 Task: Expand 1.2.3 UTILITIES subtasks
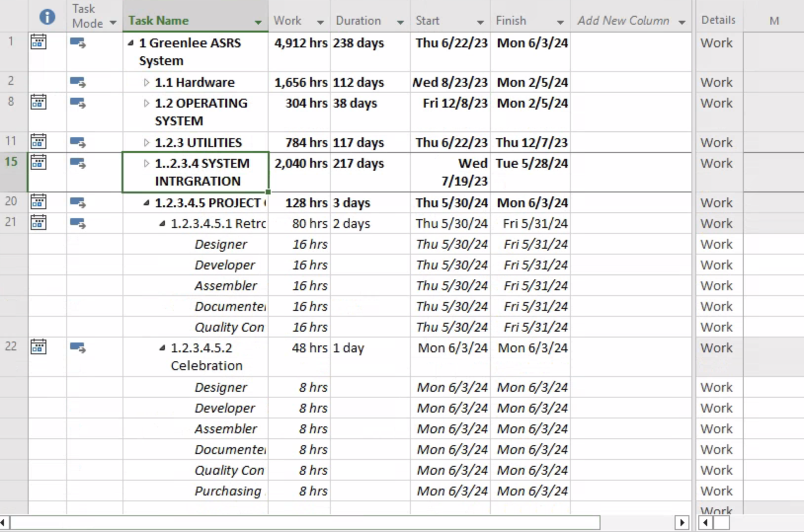pyautogui.click(x=146, y=143)
